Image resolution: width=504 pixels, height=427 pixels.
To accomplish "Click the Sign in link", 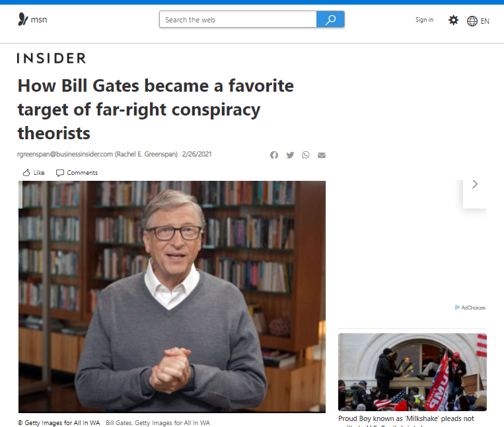I will click(x=424, y=20).
